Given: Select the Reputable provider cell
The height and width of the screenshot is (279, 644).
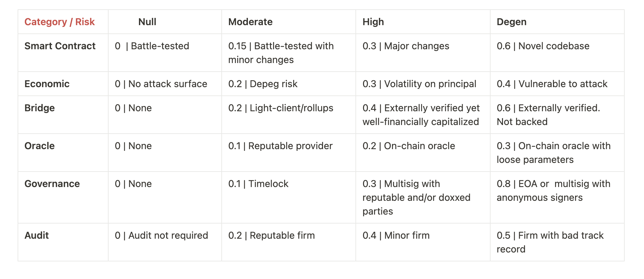Looking at the screenshot, I should [x=280, y=146].
